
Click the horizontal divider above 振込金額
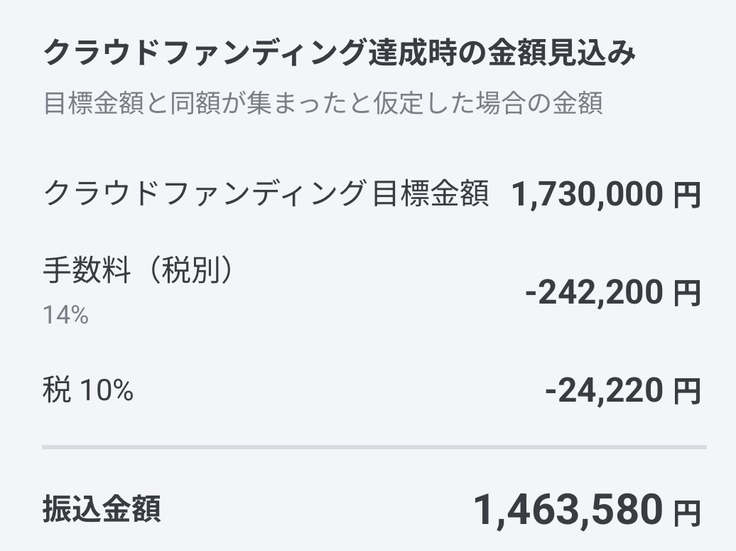[x=373, y=446]
